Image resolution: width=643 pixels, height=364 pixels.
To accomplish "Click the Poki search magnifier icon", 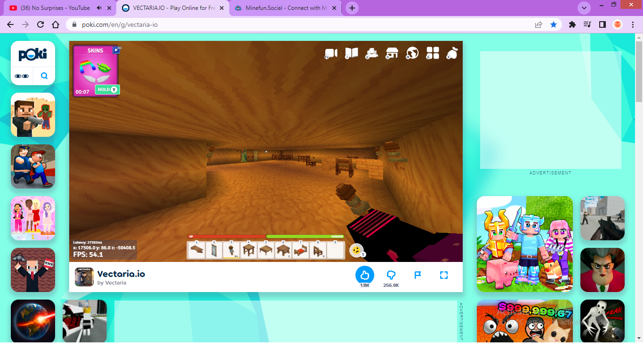I will [x=44, y=76].
